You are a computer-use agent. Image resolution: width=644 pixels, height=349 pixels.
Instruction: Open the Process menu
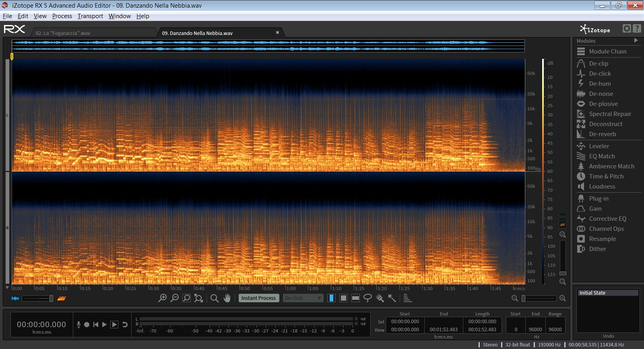pyautogui.click(x=62, y=16)
